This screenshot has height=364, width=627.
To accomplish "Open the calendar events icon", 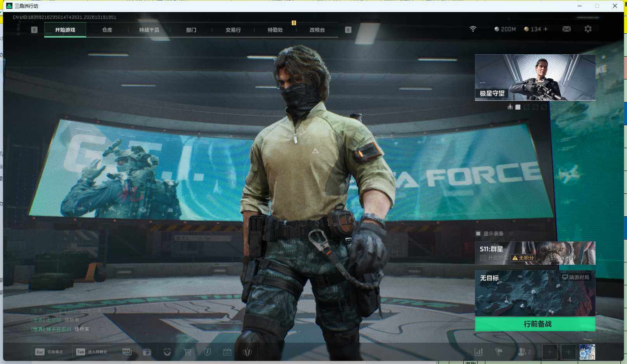I will click(x=227, y=352).
